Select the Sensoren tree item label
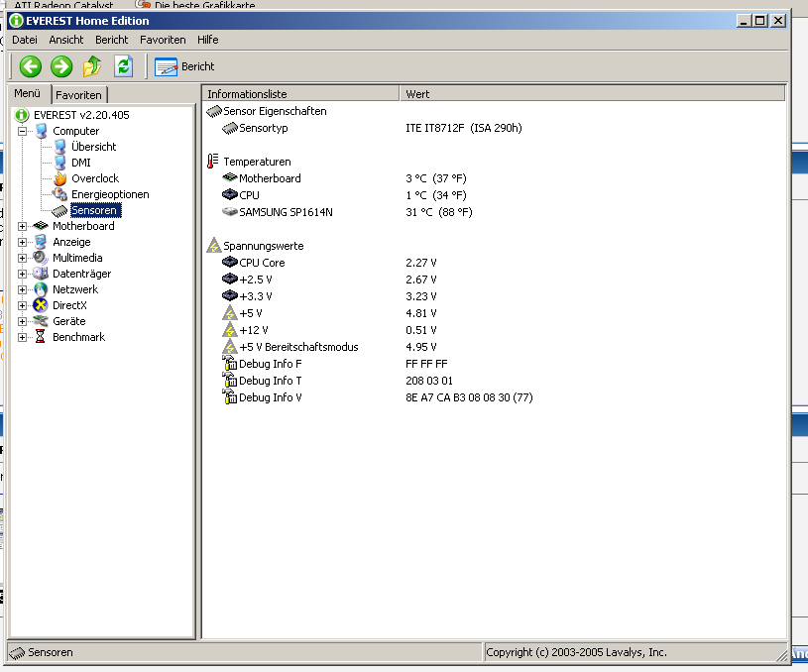 [x=94, y=210]
